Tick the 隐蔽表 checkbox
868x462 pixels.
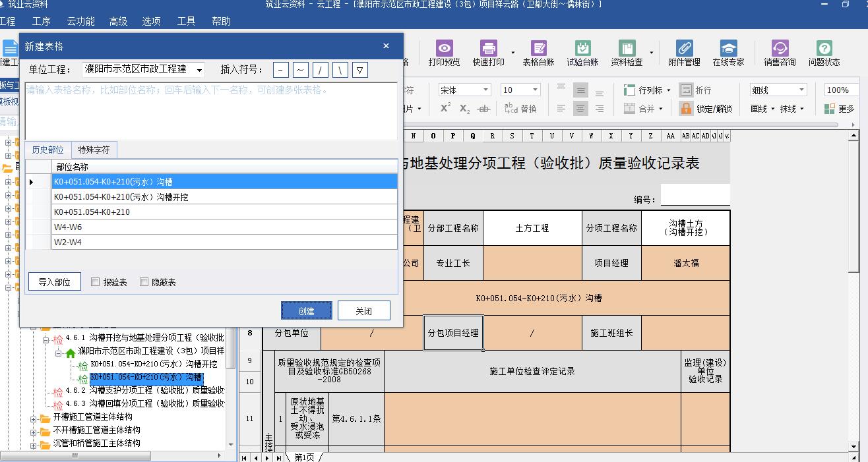pos(144,282)
